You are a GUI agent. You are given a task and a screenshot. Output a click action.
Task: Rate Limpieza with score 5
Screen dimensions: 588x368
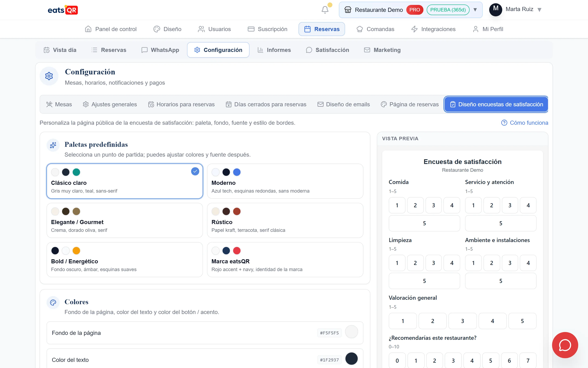coord(424,281)
